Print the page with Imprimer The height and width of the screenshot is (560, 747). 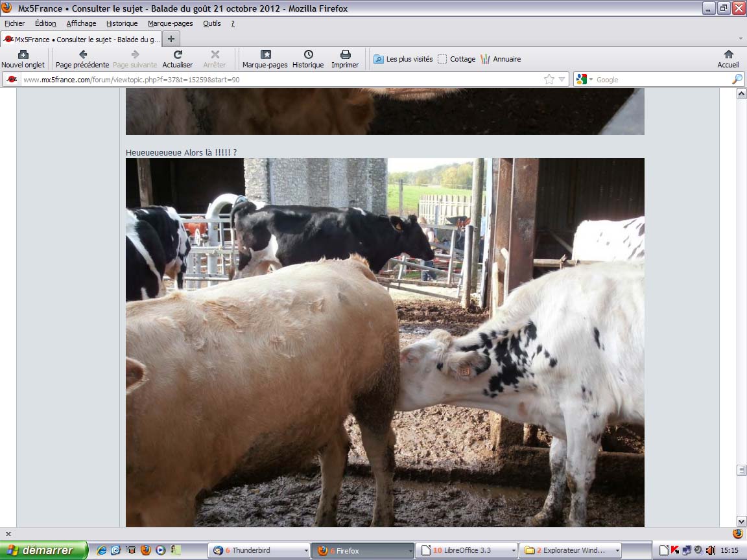[x=345, y=59]
